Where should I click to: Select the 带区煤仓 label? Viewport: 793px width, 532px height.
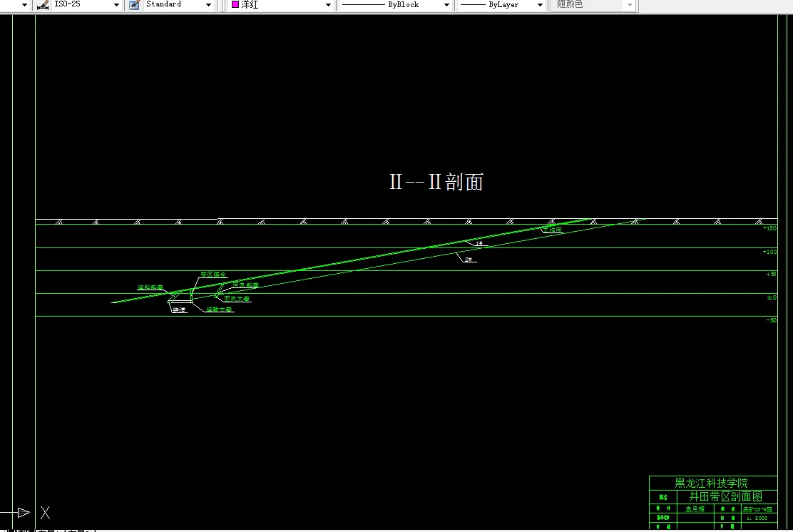pos(213,274)
